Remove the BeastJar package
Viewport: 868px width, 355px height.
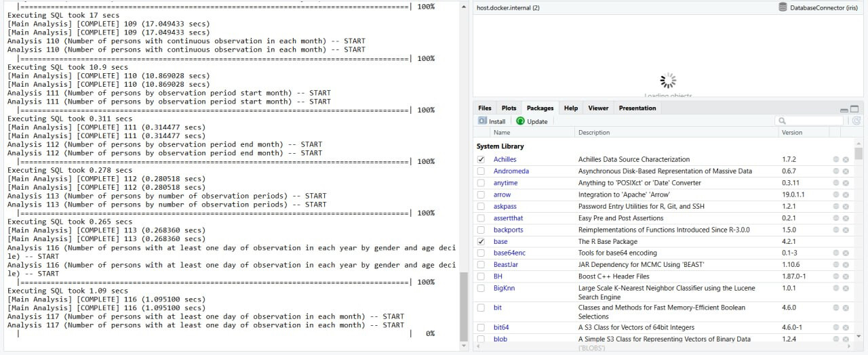(846, 265)
